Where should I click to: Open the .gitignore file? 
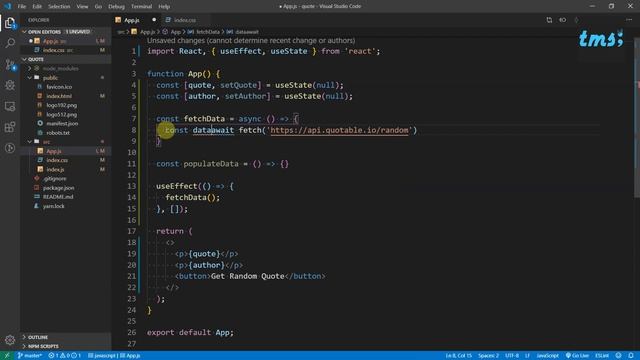(x=65, y=178)
